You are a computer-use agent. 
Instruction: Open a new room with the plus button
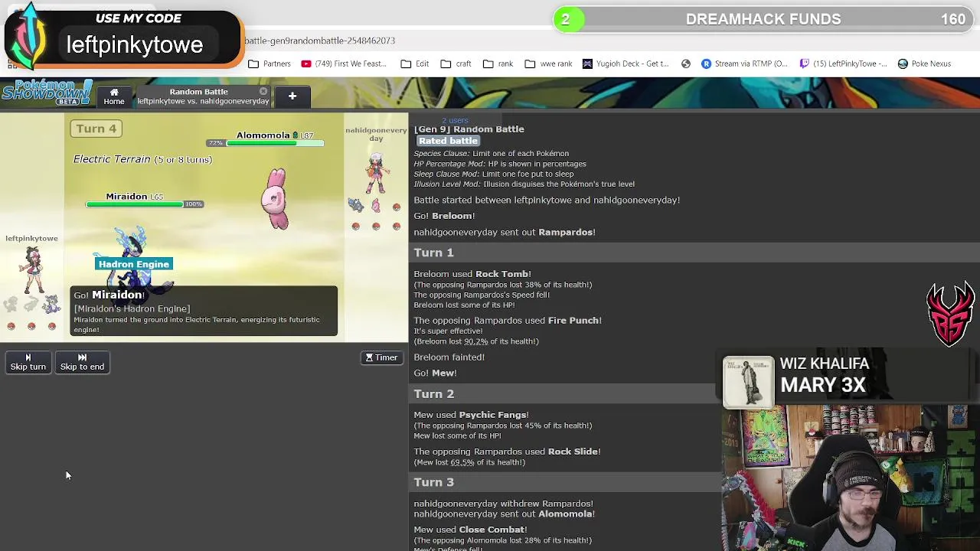(x=292, y=96)
